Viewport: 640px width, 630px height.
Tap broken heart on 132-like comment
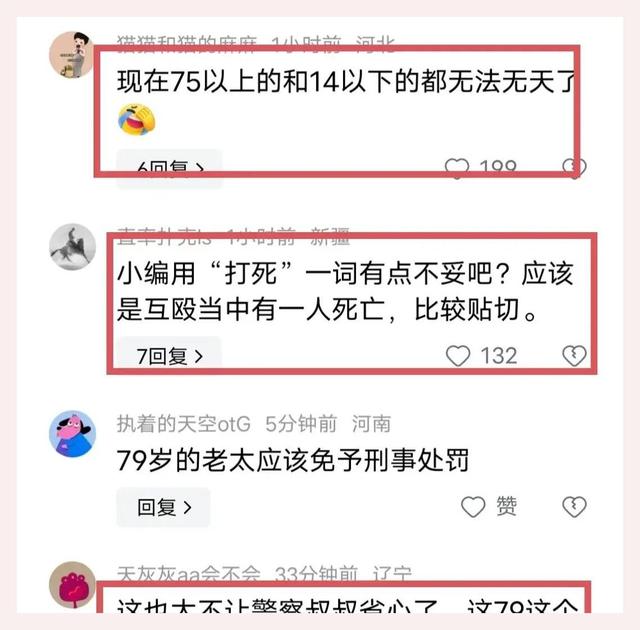point(574,355)
